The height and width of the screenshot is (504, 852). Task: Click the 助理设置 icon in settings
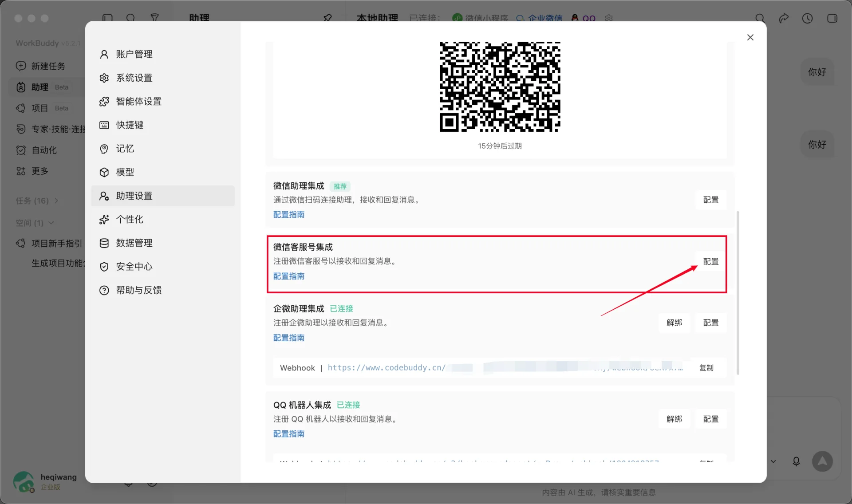(104, 196)
